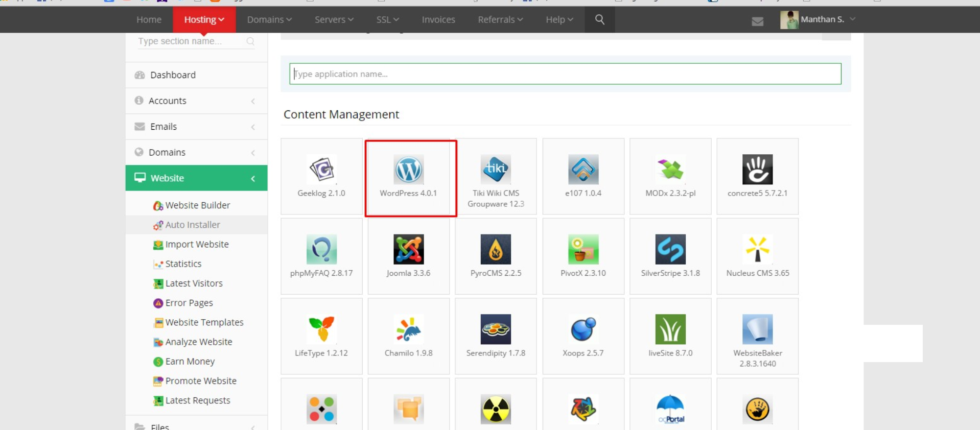This screenshot has width=980, height=430.
Task: Expand the Emails sidebar section
Action: point(196,127)
